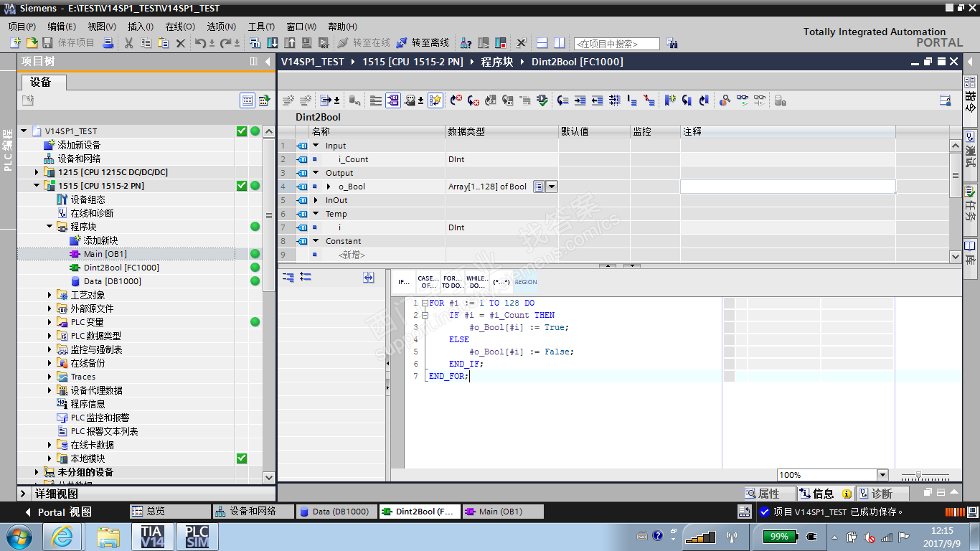Collapse the FOR loop code fold
This screenshot has width=980, height=551.
click(x=425, y=303)
